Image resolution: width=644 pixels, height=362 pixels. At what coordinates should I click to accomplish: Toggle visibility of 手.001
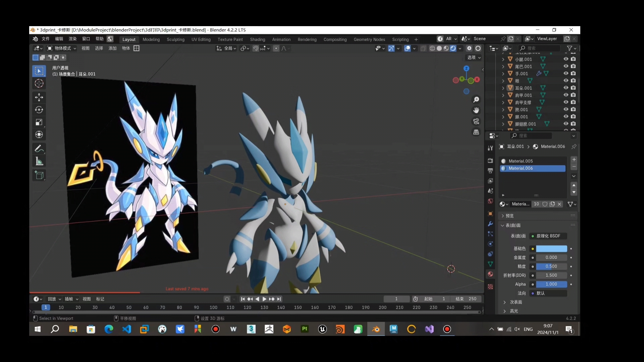click(566, 73)
